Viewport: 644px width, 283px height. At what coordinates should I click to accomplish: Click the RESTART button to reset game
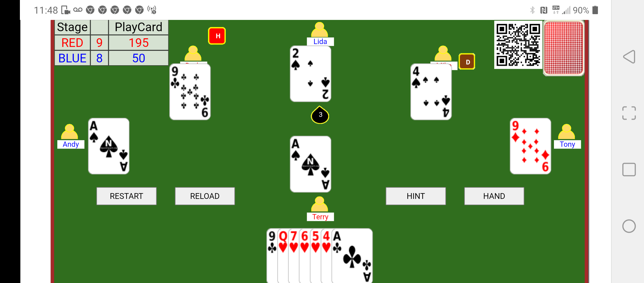[x=126, y=196]
